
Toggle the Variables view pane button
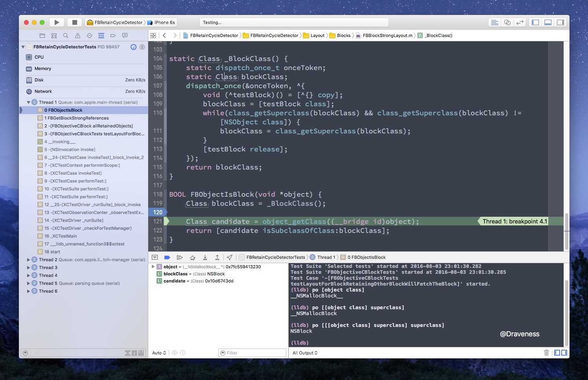click(557, 352)
